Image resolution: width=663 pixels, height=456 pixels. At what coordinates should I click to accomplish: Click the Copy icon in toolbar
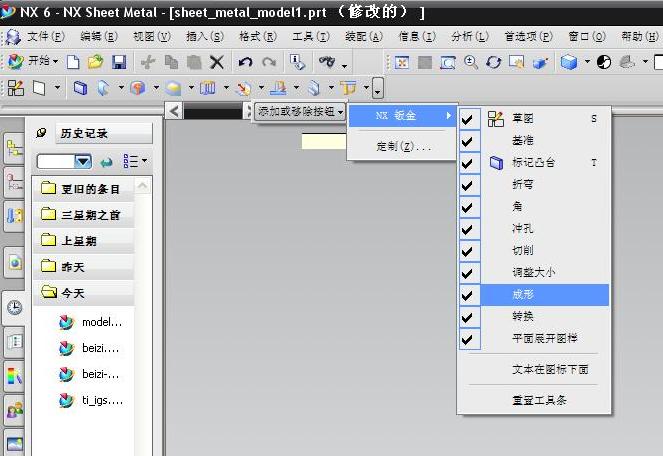click(x=171, y=63)
